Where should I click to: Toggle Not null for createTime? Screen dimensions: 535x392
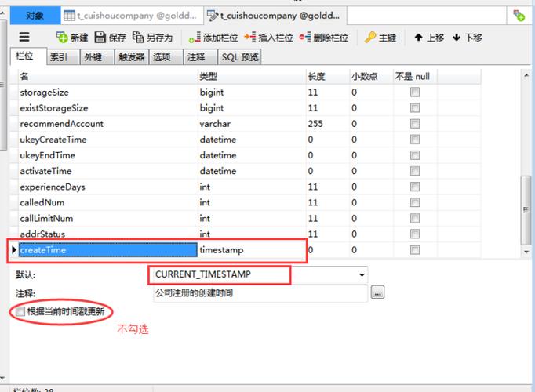coord(415,250)
